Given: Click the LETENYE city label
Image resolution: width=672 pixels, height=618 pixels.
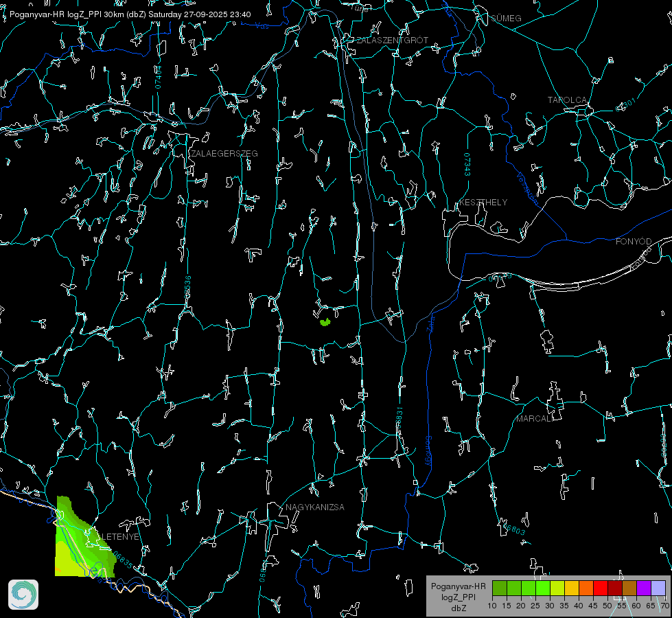Looking at the screenshot, I should pos(120,537).
